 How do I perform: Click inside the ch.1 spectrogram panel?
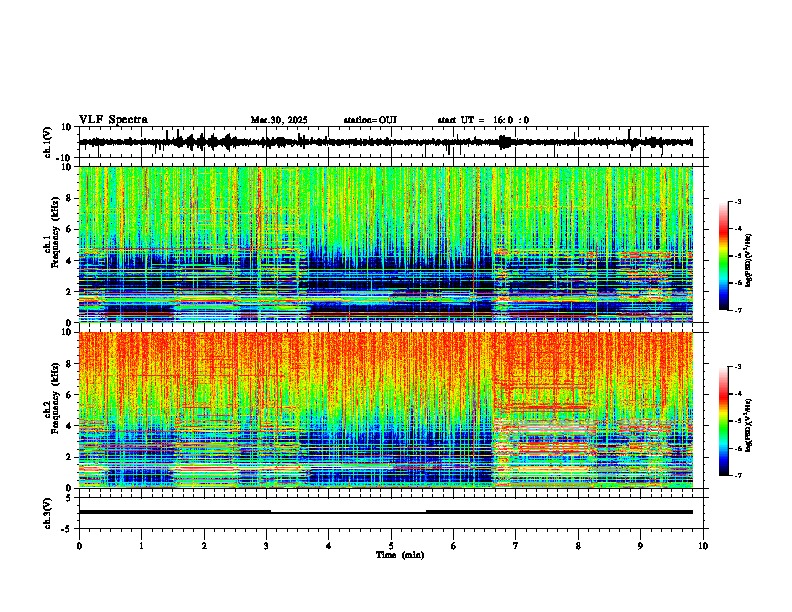point(385,244)
